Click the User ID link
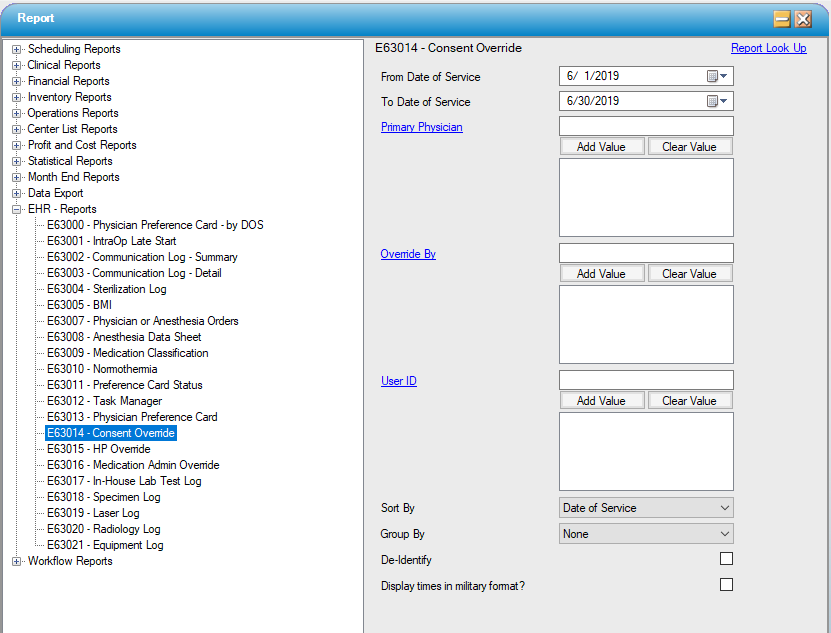This screenshot has width=831, height=633. [398, 381]
